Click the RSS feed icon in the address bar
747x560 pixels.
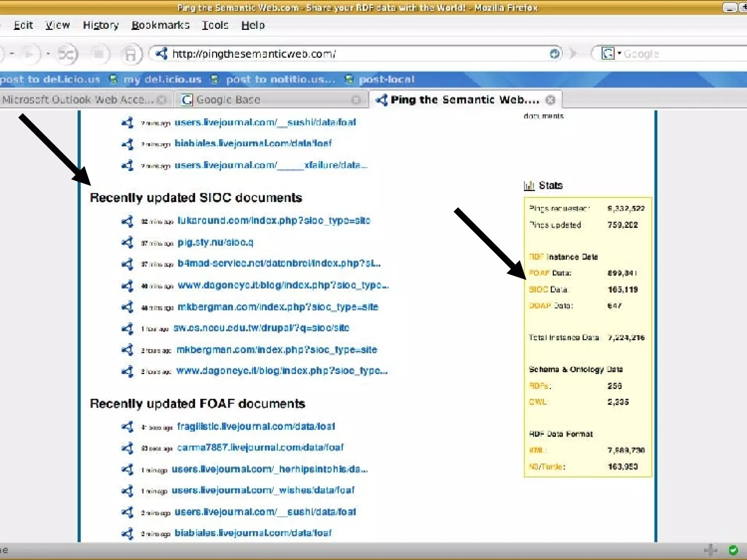point(554,54)
